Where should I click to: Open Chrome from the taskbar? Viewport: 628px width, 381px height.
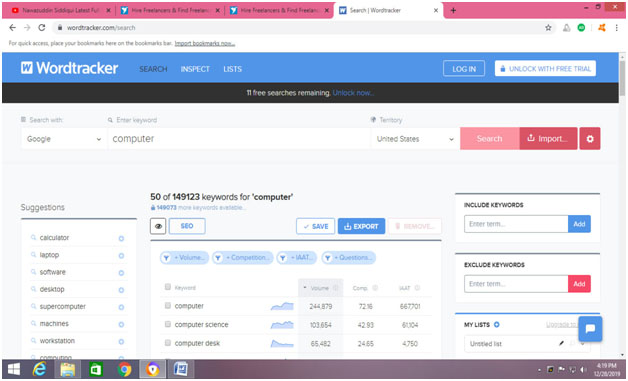[124, 369]
